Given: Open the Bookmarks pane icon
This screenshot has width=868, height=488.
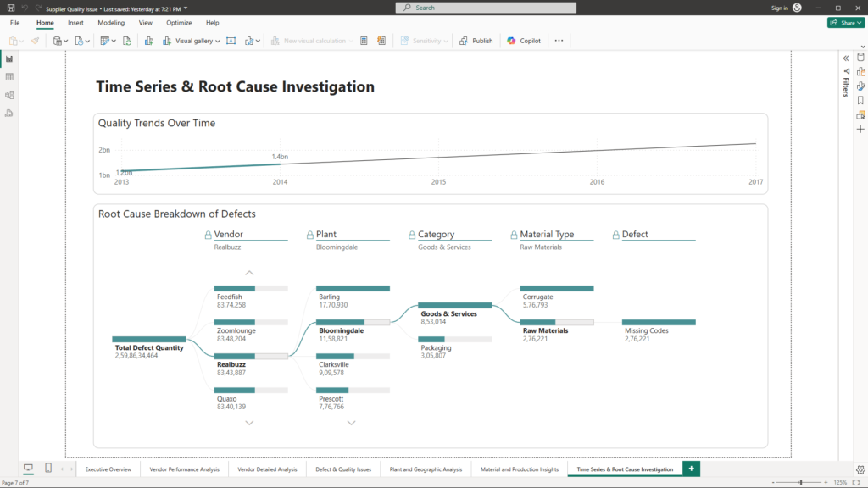Looking at the screenshot, I should point(860,100).
